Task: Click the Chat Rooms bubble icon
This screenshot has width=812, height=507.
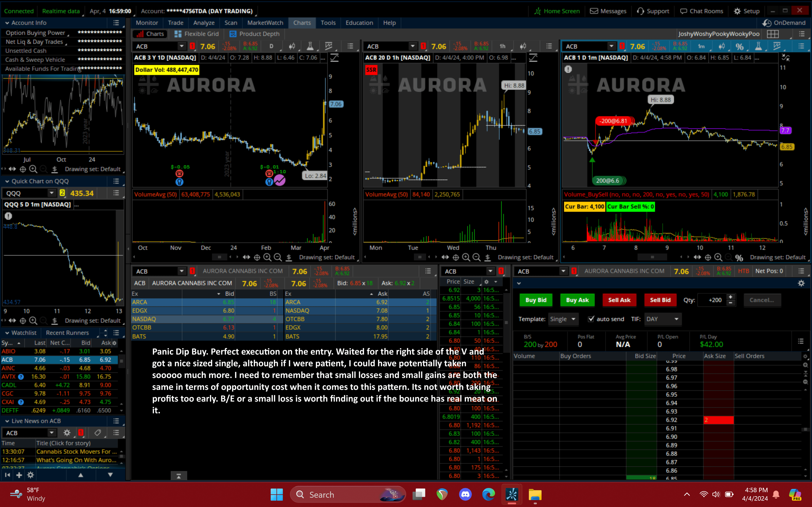Action: pyautogui.click(x=683, y=11)
